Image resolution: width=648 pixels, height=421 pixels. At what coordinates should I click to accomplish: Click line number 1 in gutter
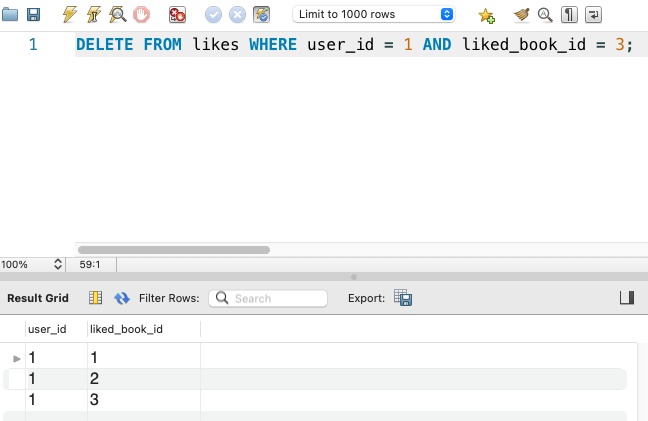(33, 44)
